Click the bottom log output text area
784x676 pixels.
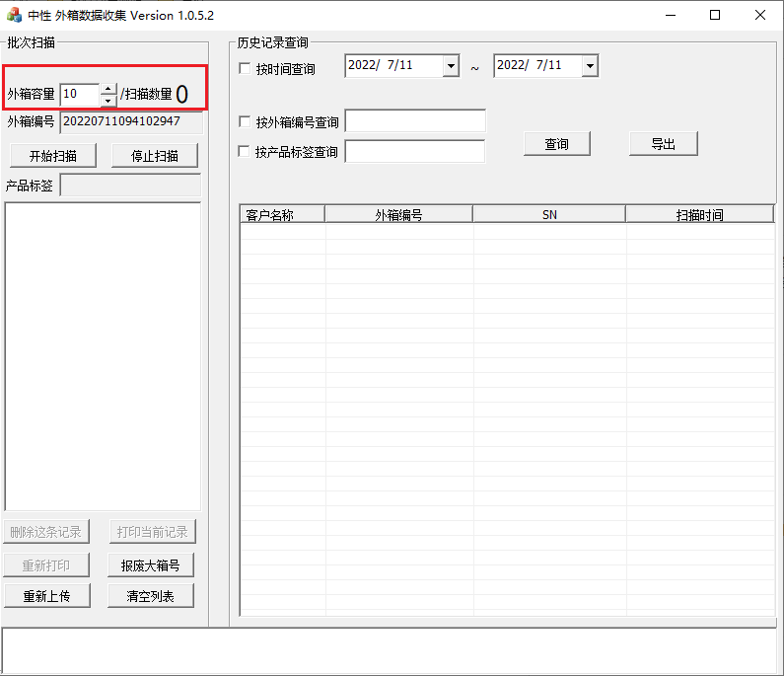(x=389, y=650)
